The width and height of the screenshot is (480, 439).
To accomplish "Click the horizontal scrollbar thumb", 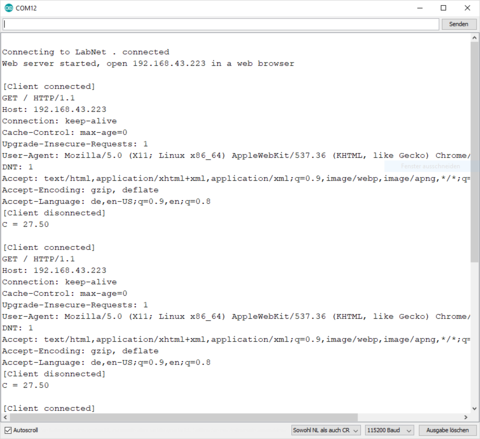I will pyautogui.click(x=184, y=417).
